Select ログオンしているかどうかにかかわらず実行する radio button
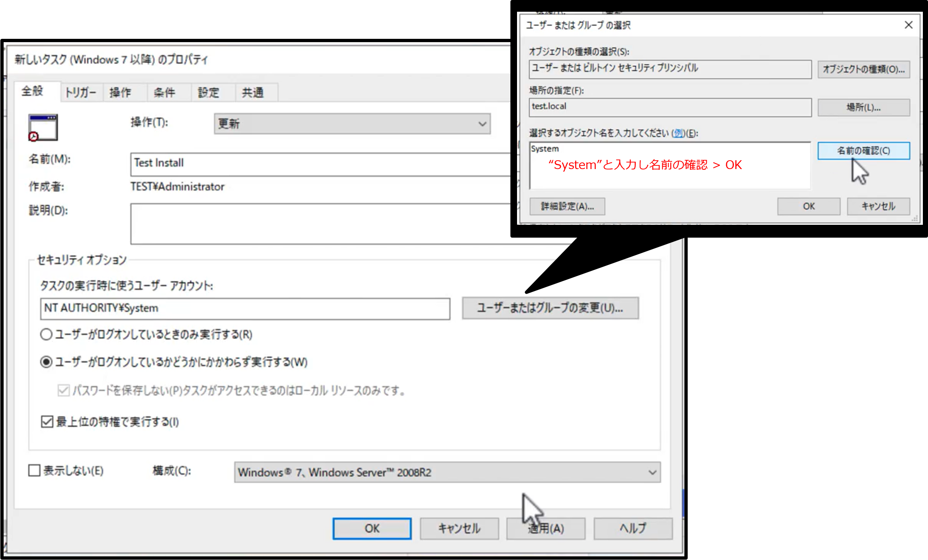This screenshot has width=928, height=560. 46,362
